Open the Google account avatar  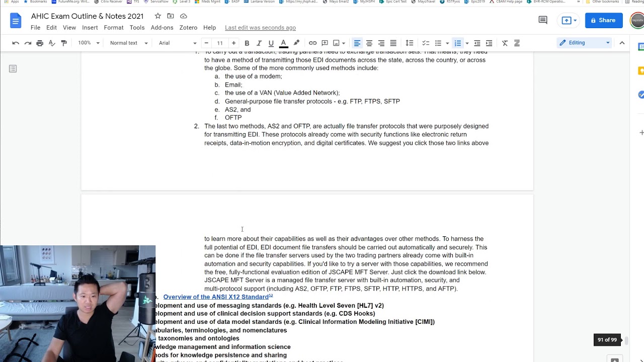click(637, 21)
